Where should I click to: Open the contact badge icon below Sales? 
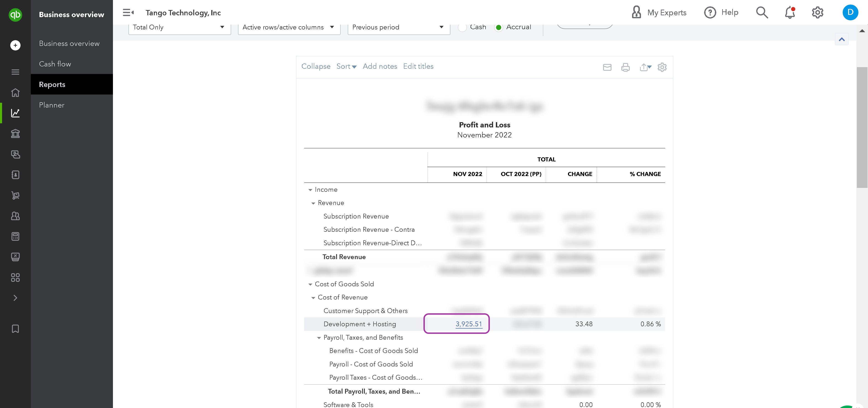pos(15,175)
